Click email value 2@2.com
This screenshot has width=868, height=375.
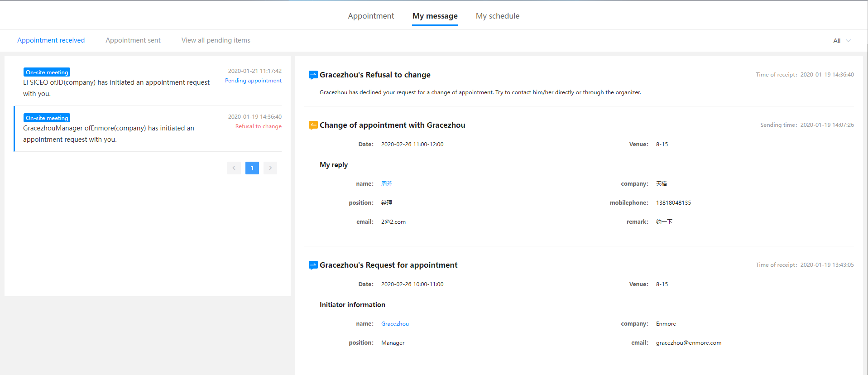pyautogui.click(x=393, y=222)
